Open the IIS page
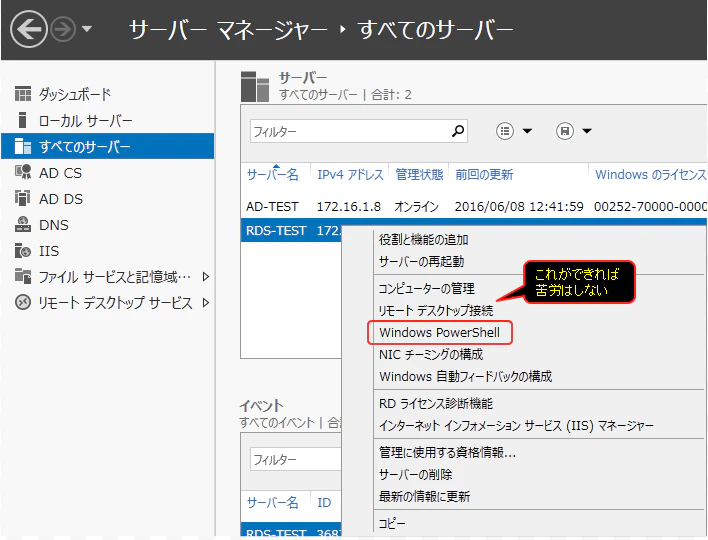The image size is (708, 540). [49, 251]
